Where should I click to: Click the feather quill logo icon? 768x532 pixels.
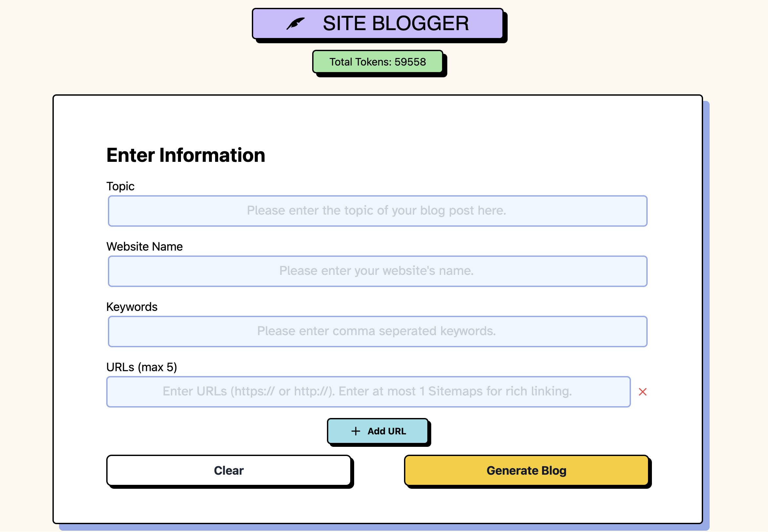(x=295, y=24)
